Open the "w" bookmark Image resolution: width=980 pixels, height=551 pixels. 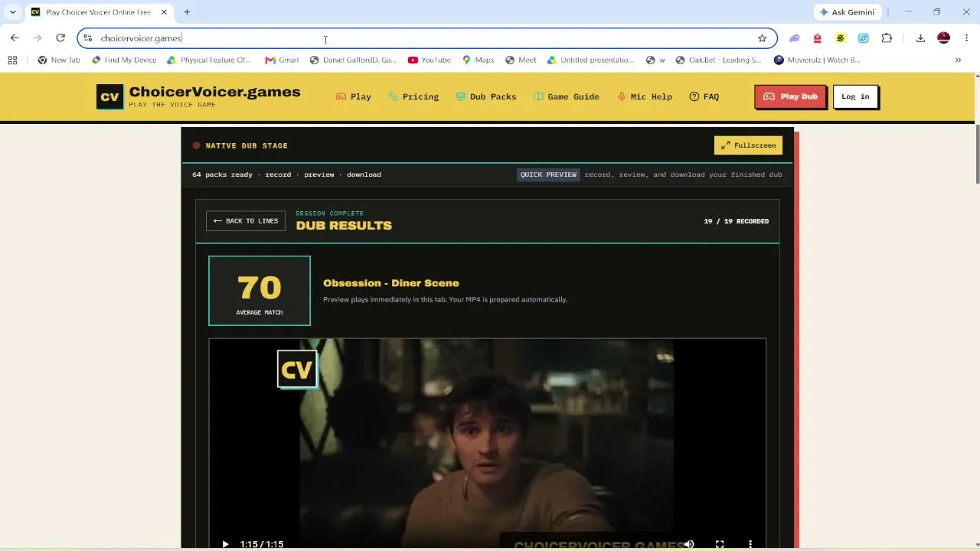click(655, 60)
